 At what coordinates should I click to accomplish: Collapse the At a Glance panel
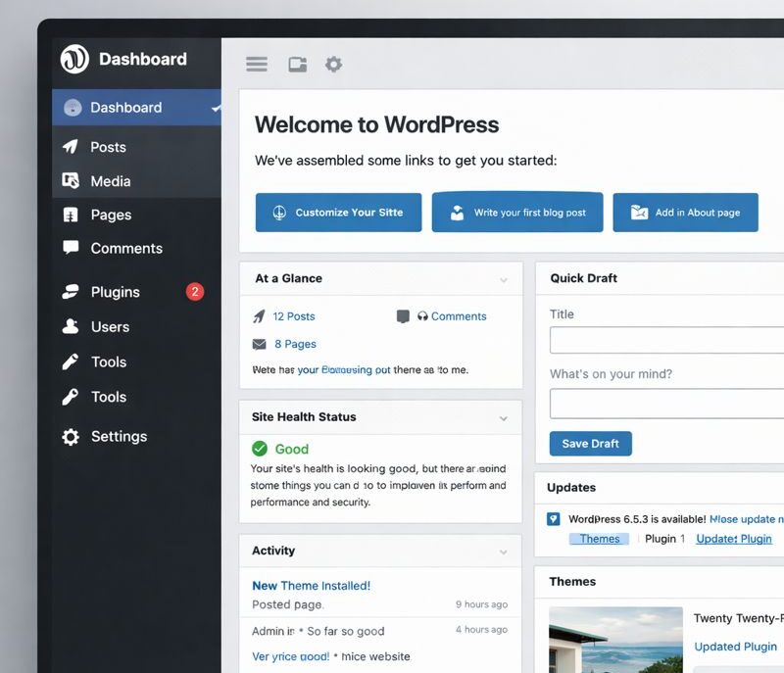tap(504, 280)
